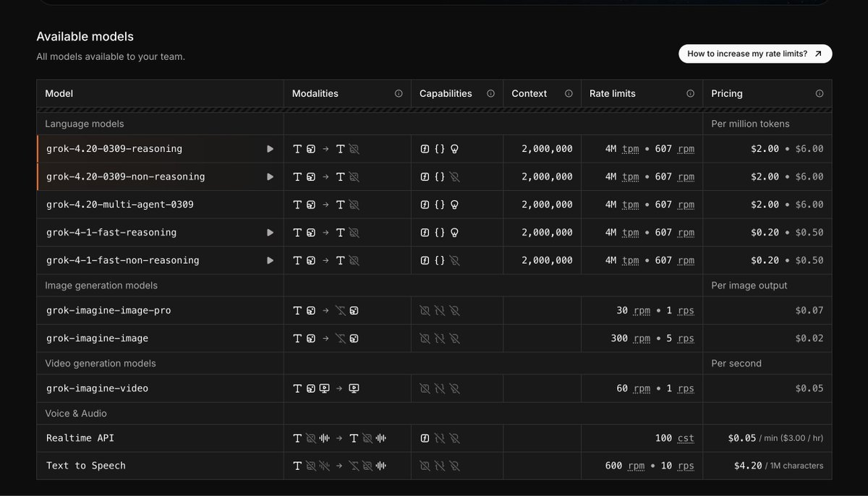The height and width of the screenshot is (496, 868).
Task: Click the disabled function icon for grok-imagine-image-pro
Action: click(425, 311)
